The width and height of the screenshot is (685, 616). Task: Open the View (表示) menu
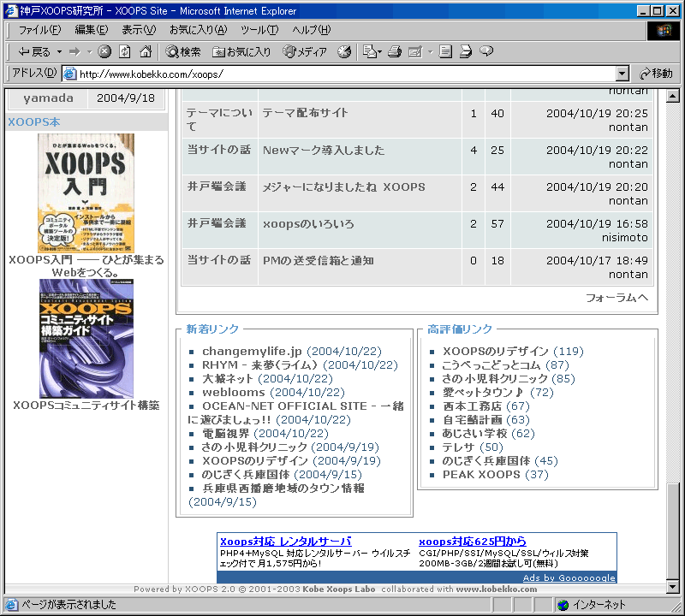139,30
